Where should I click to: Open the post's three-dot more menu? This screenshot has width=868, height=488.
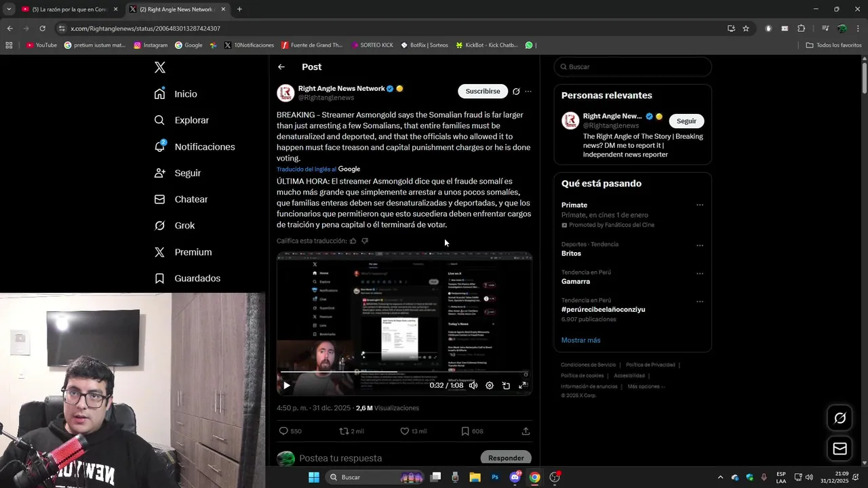tap(528, 91)
